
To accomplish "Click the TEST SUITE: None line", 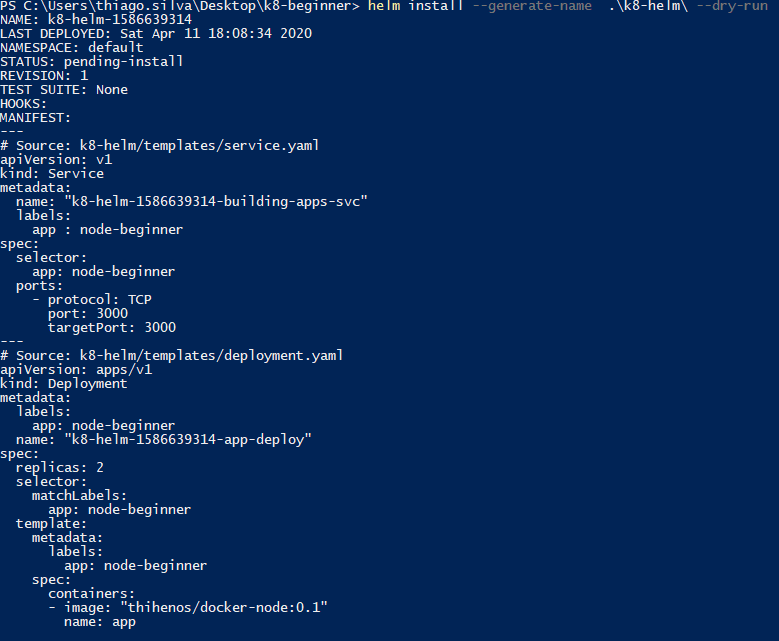I will pos(64,90).
